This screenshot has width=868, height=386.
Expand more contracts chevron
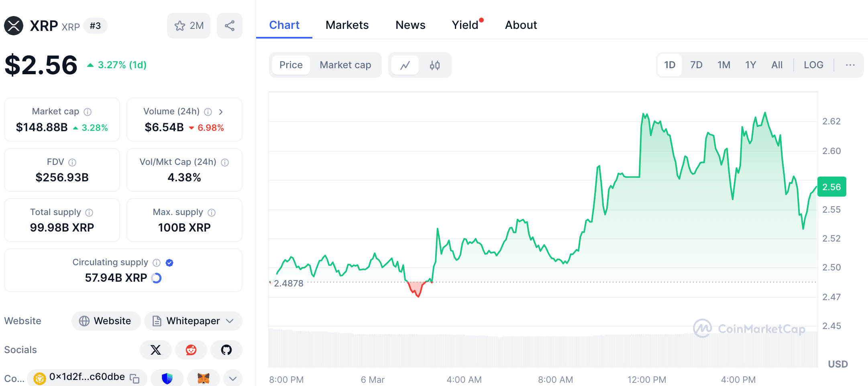pyautogui.click(x=233, y=378)
